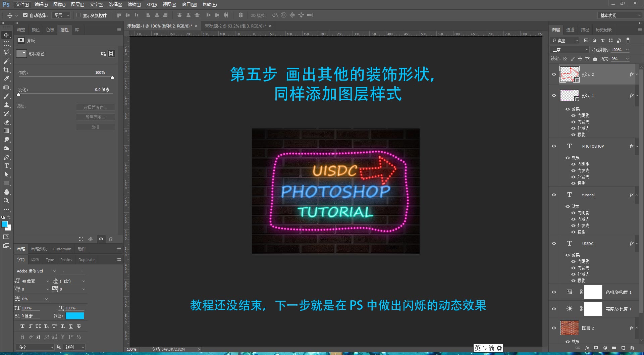This screenshot has height=355, width=644.
Task: Filter layers by text type icon
Action: (603, 41)
